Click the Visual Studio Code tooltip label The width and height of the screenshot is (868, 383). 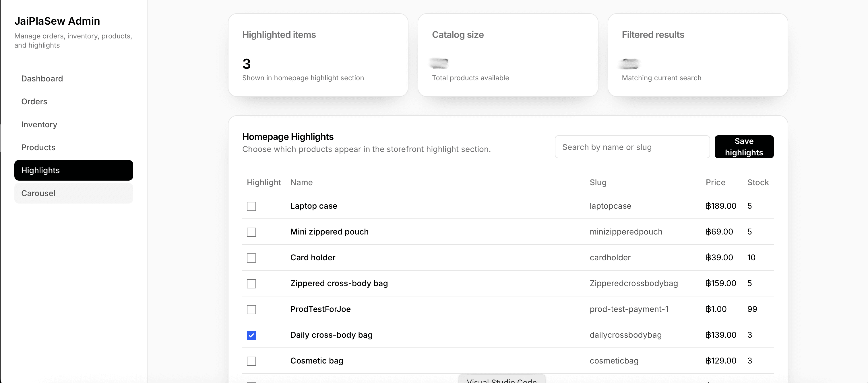click(x=501, y=380)
